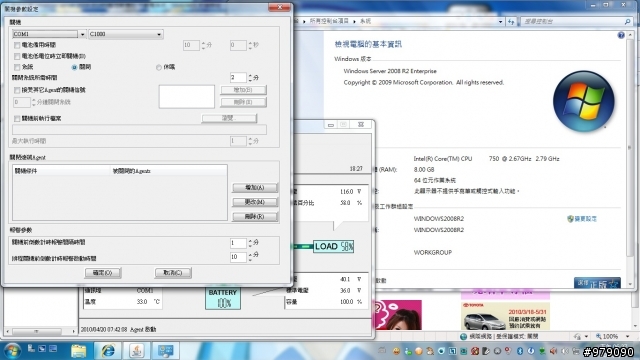Image resolution: width=640 pixels, height=360 pixels.
Task: Check the 接受其它Agent的關機信號 box
Action: 17,90
